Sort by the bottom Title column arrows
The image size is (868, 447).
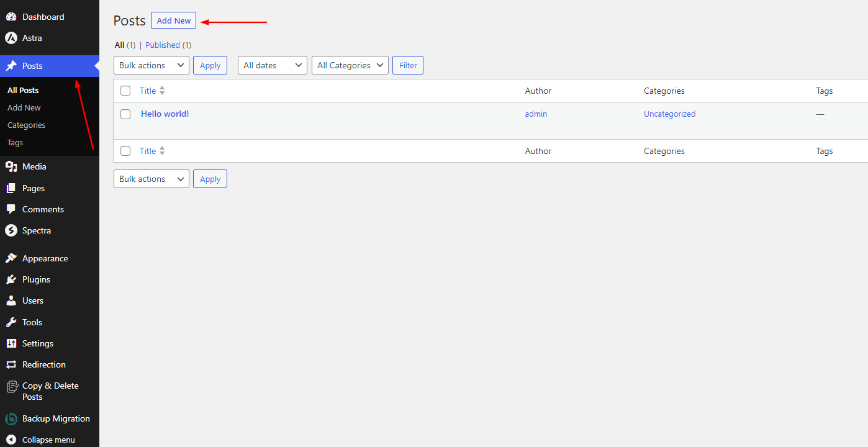point(162,151)
